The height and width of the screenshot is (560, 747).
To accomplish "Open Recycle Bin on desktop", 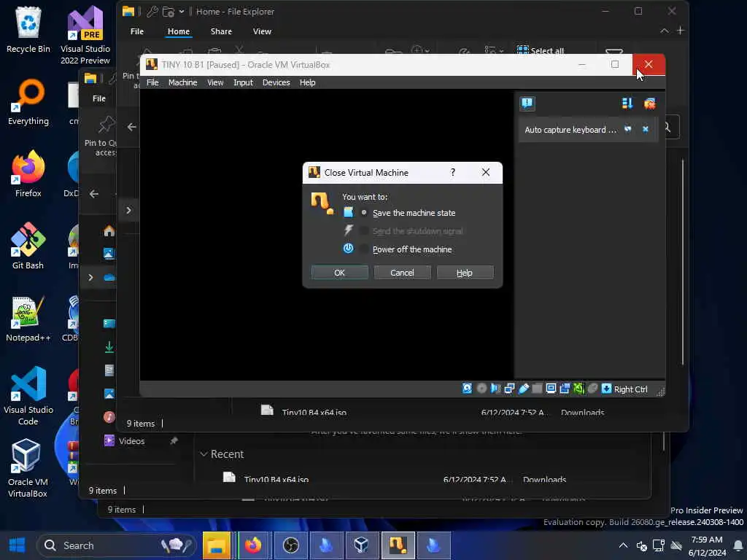I will (x=28, y=29).
